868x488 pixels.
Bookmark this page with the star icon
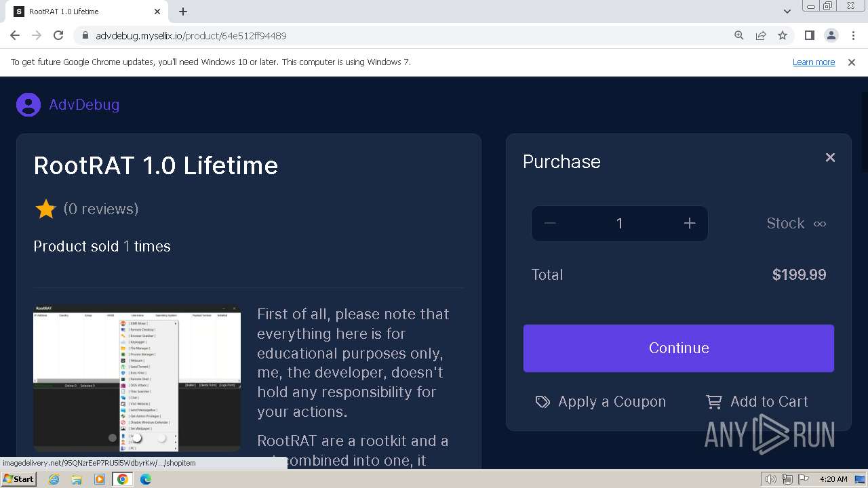pyautogui.click(x=783, y=35)
